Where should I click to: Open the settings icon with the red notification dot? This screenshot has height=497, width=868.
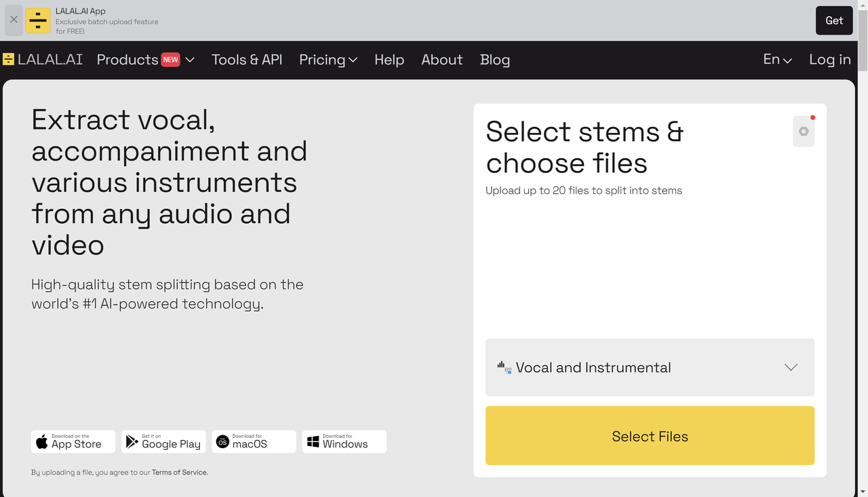coord(804,131)
